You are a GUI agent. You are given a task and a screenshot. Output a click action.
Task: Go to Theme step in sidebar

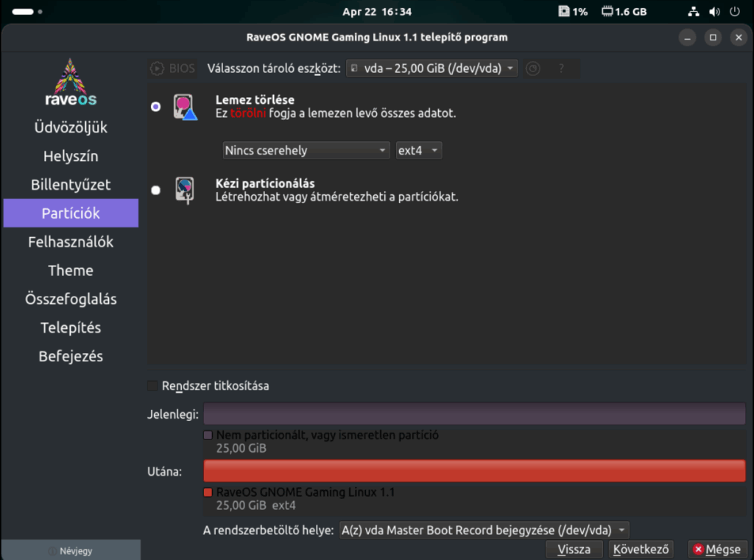pos(71,270)
